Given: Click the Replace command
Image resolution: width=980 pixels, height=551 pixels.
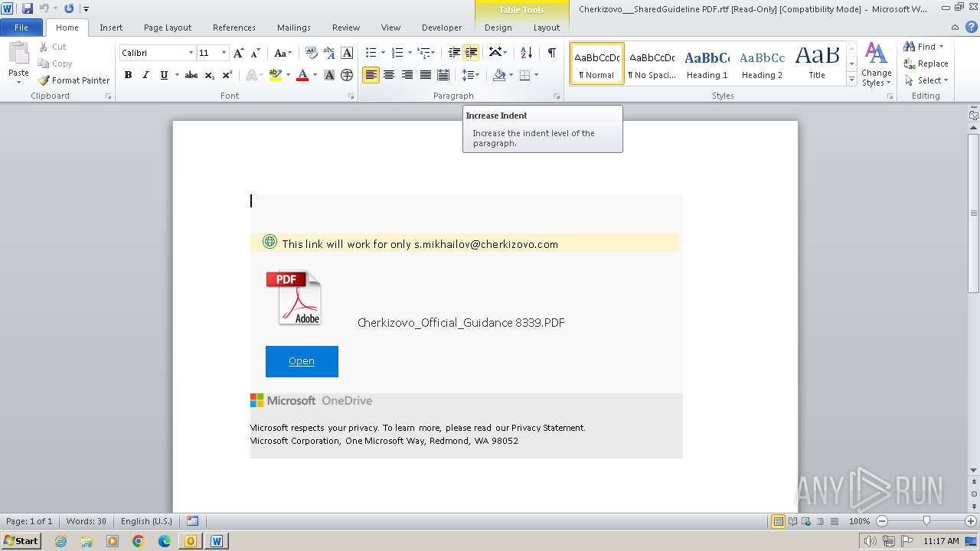Looking at the screenshot, I should [926, 64].
